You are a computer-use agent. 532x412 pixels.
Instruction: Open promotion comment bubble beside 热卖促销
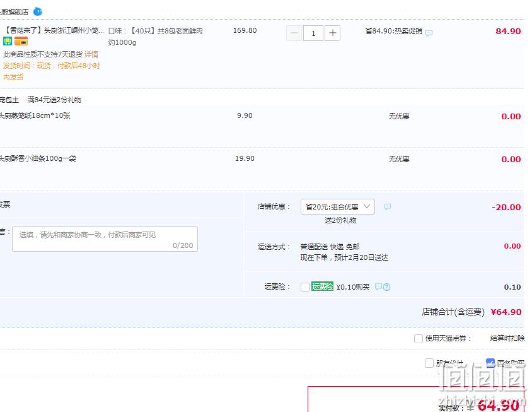coord(429,33)
